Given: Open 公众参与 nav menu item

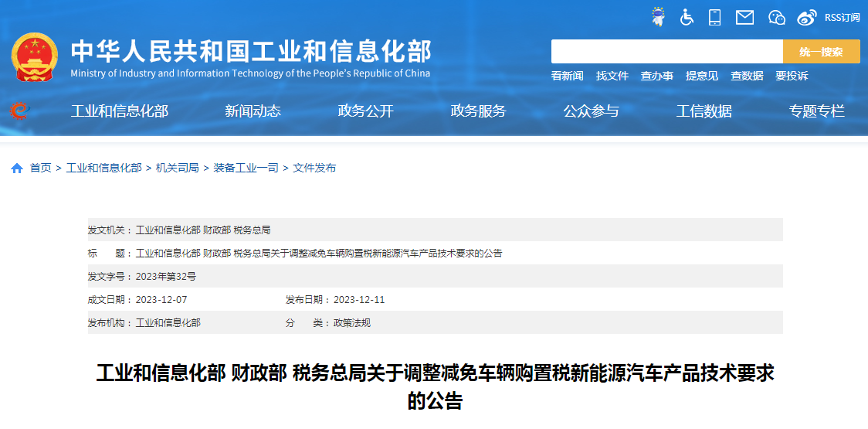Looking at the screenshot, I should (592, 111).
